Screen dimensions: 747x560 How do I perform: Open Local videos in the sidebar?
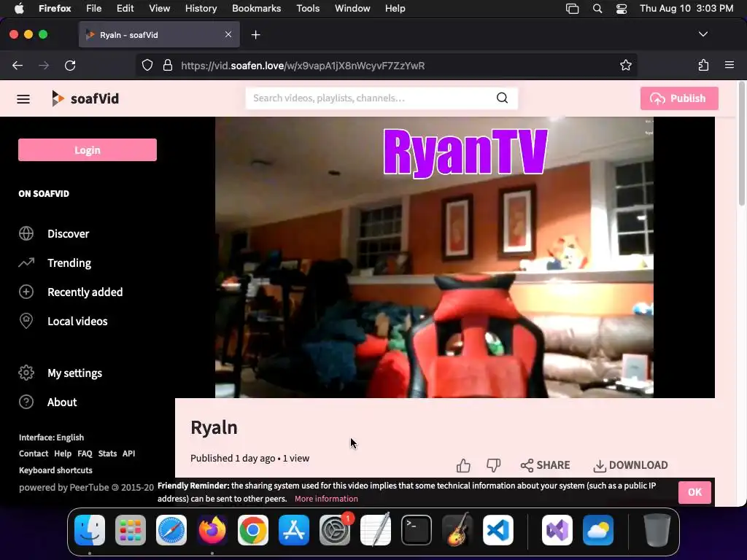(77, 321)
